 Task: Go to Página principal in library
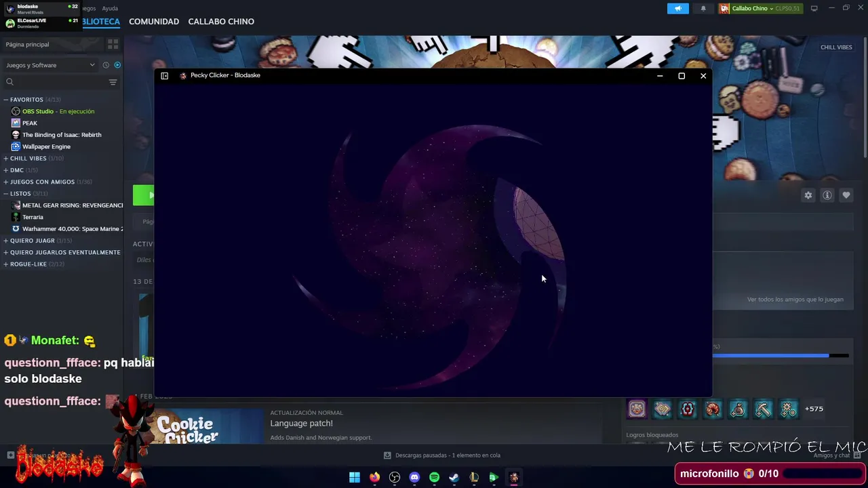(27, 44)
